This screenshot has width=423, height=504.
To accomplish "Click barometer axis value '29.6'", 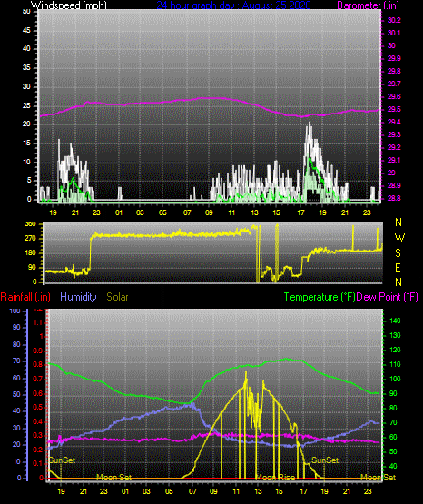I will click(x=394, y=97).
